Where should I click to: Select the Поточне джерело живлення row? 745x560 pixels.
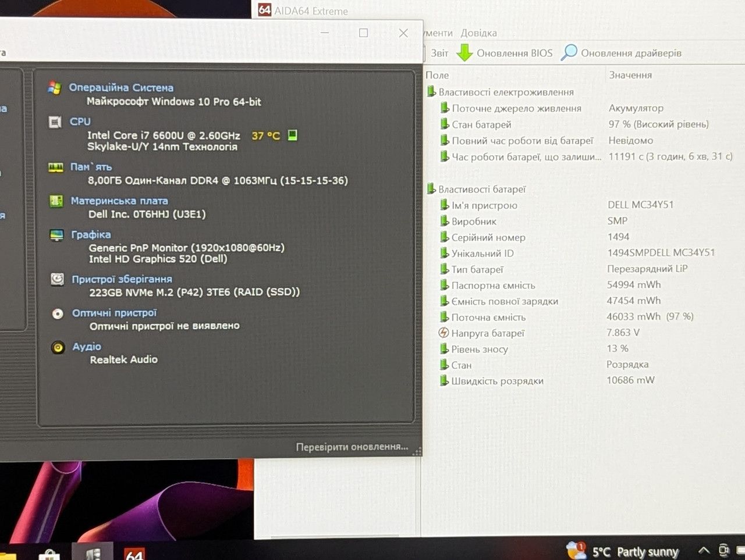[584, 108]
